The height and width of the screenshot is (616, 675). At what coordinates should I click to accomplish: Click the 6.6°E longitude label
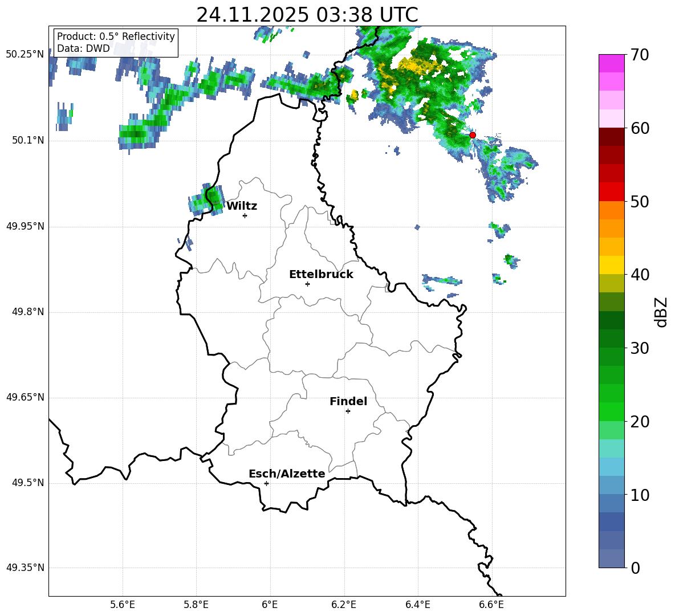click(x=491, y=605)
